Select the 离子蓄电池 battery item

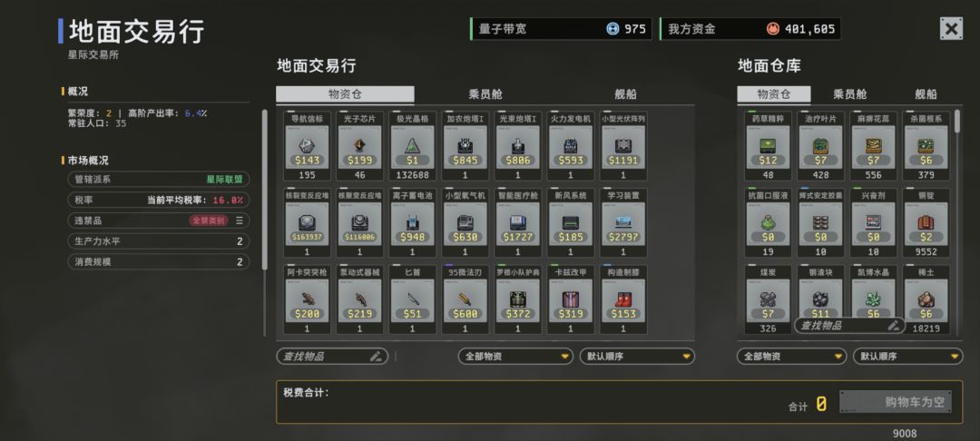pos(412,223)
